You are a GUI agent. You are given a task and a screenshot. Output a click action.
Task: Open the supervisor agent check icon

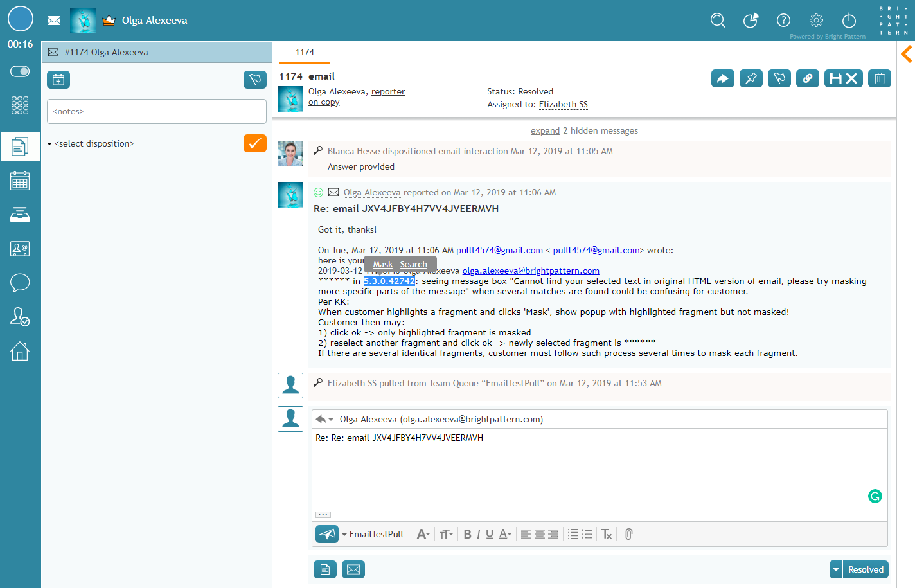click(x=20, y=316)
